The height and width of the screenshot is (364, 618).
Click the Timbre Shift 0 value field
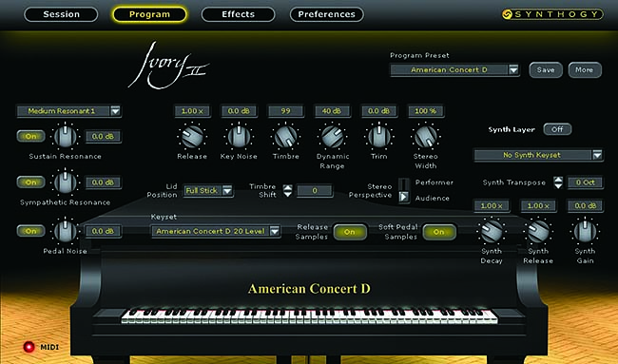point(315,191)
